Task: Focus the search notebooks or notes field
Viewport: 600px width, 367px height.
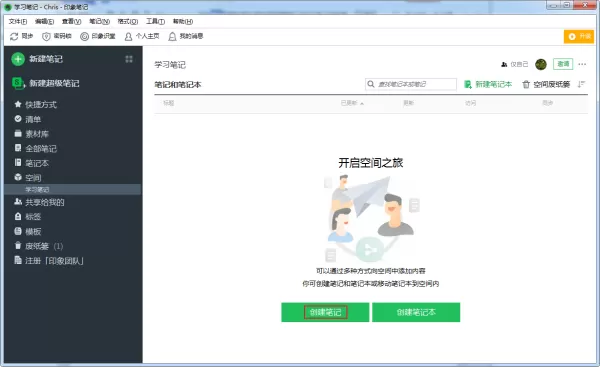Action: [x=411, y=84]
